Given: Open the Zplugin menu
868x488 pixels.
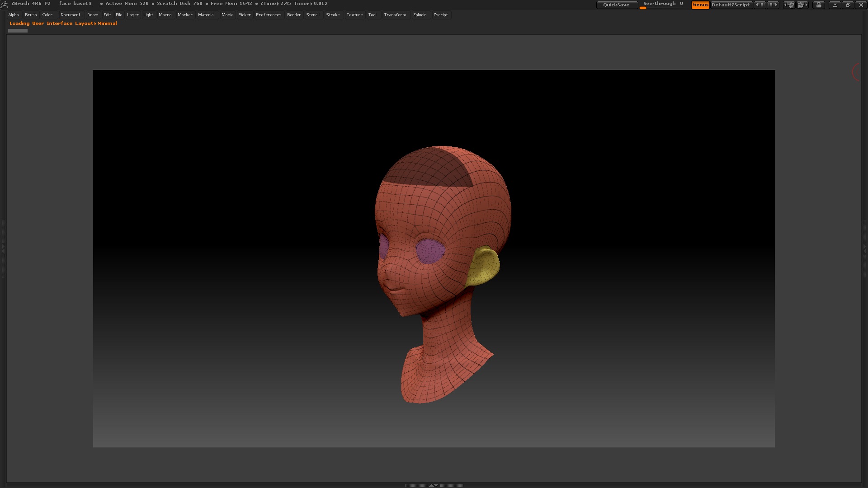Looking at the screenshot, I should click(420, 15).
